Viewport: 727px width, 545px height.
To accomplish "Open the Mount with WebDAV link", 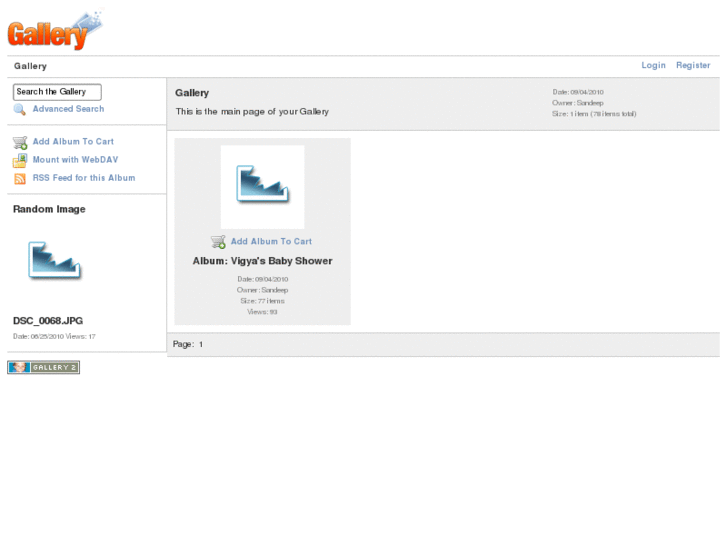I will coord(75,160).
